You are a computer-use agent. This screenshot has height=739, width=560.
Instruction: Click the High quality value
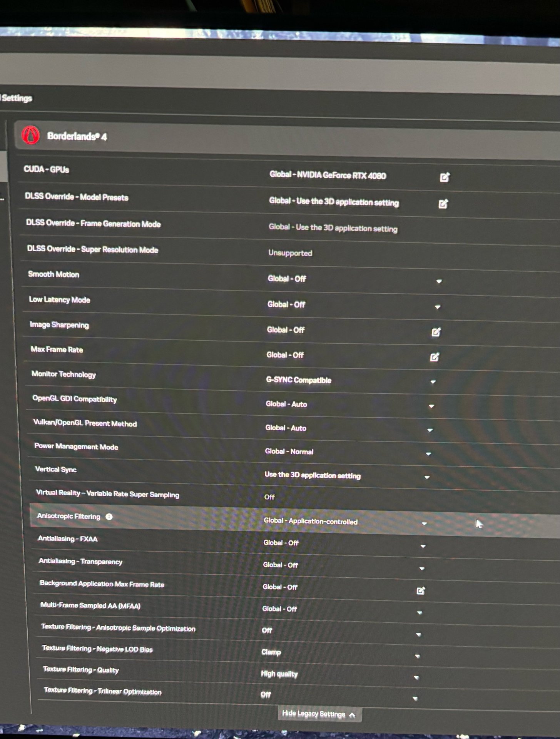click(x=279, y=674)
